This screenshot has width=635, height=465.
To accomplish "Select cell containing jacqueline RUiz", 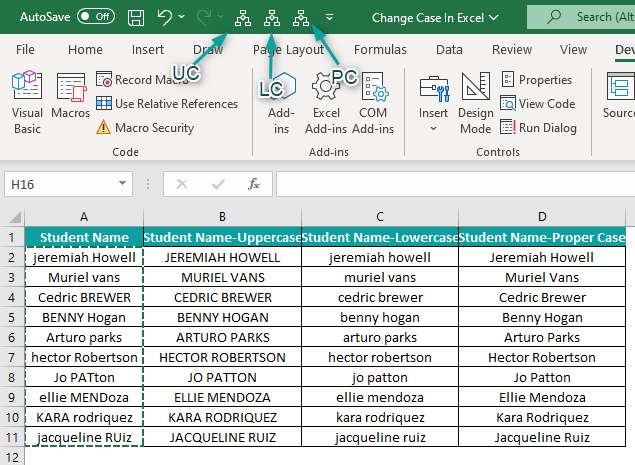I will coord(84,437).
